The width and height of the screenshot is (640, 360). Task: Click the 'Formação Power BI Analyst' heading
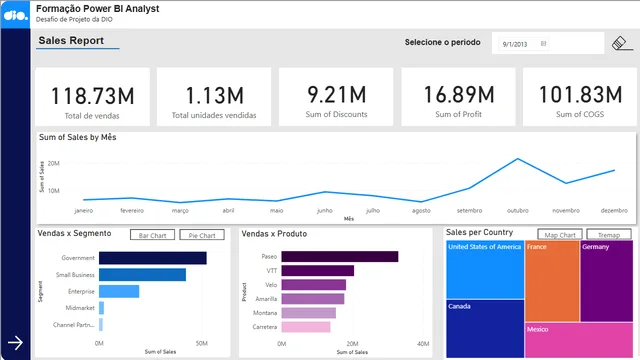98,9
